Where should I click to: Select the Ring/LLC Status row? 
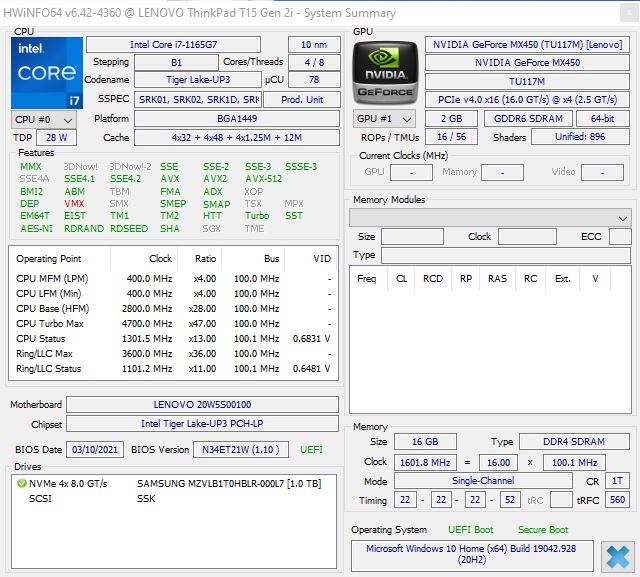click(x=173, y=369)
